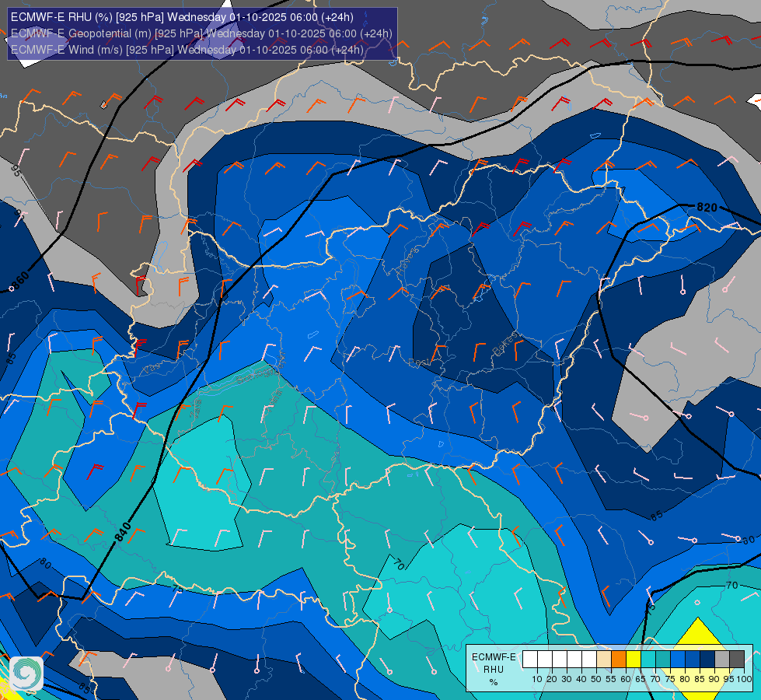Screen dimensions: 761x700
Task: Click the peach 50–55 legend swatch
Action: coord(604,660)
